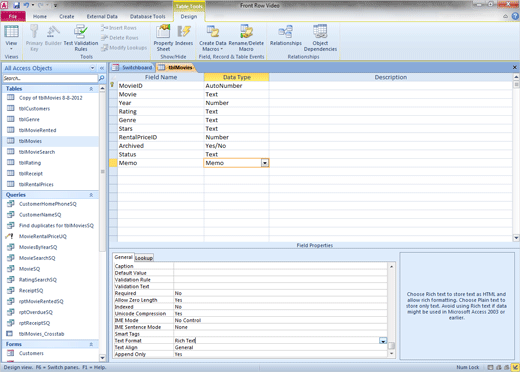This screenshot has height=372, width=520.
Task: Collapse the navigation pane shutter button
Action: pos(102,68)
